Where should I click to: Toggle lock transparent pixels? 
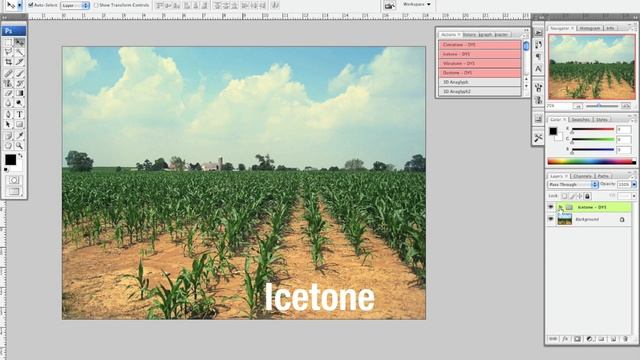564,196
